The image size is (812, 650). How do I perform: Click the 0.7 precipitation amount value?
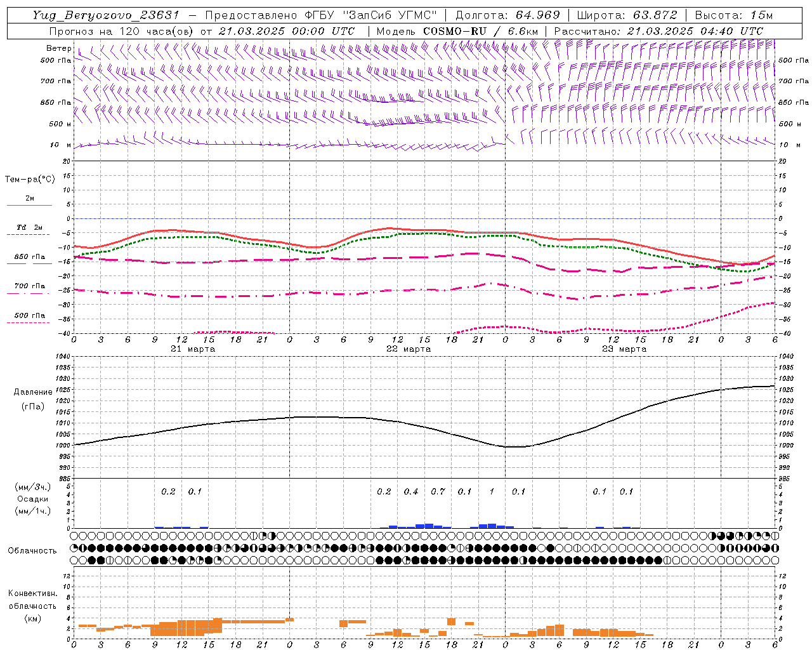point(438,491)
